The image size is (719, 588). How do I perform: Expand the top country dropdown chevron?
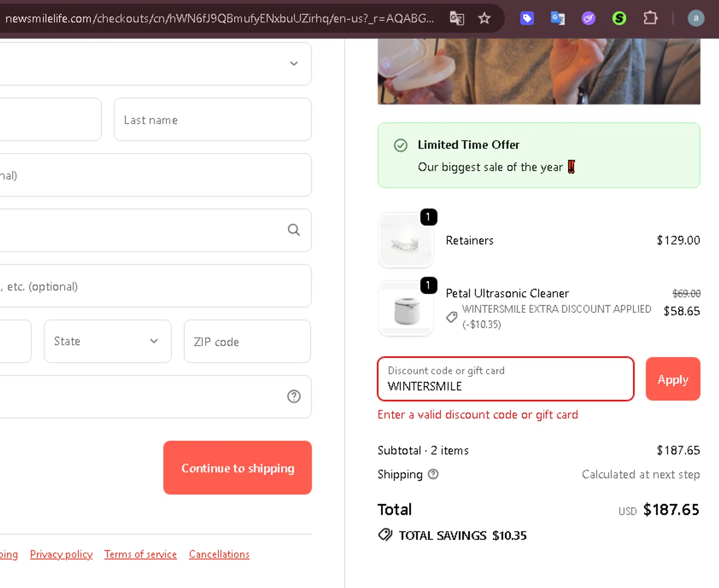tap(294, 63)
